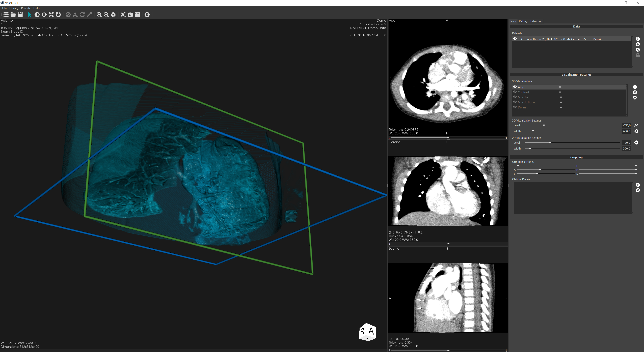The image size is (644, 352).
Task: Click the zoom in magnifier icon
Action: click(x=99, y=15)
